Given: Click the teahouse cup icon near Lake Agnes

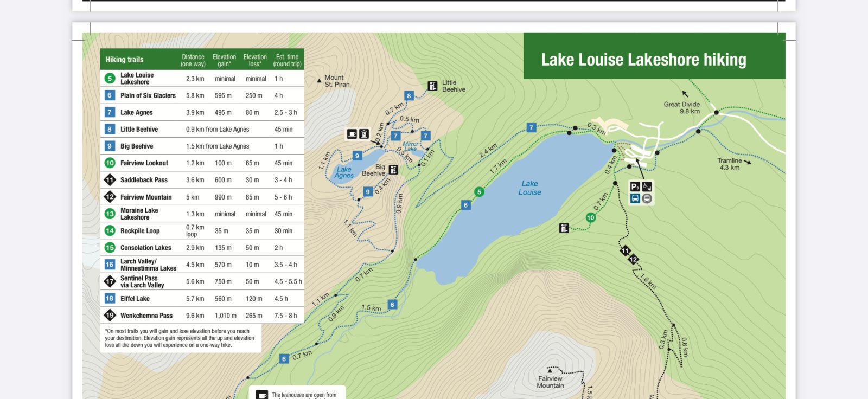Looking at the screenshot, I should click(x=352, y=134).
